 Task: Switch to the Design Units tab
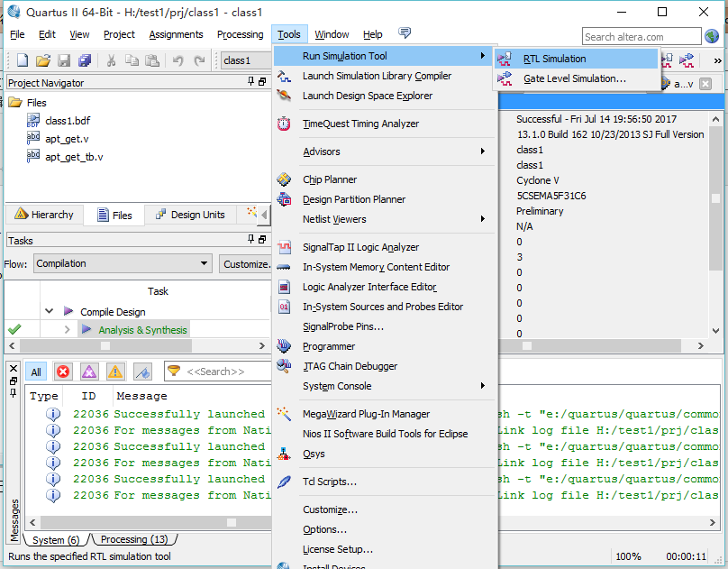tap(190, 215)
